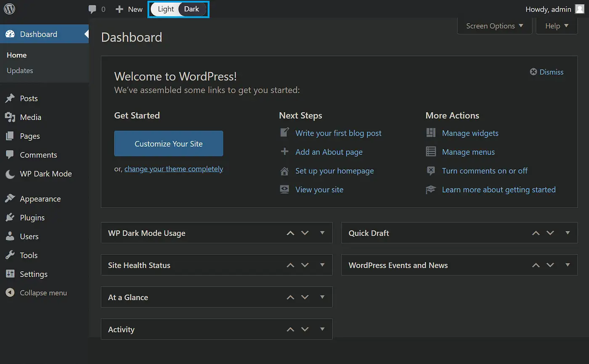Image resolution: width=589 pixels, height=364 pixels.
Task: Click Learn more about getting started
Action: [x=499, y=190]
